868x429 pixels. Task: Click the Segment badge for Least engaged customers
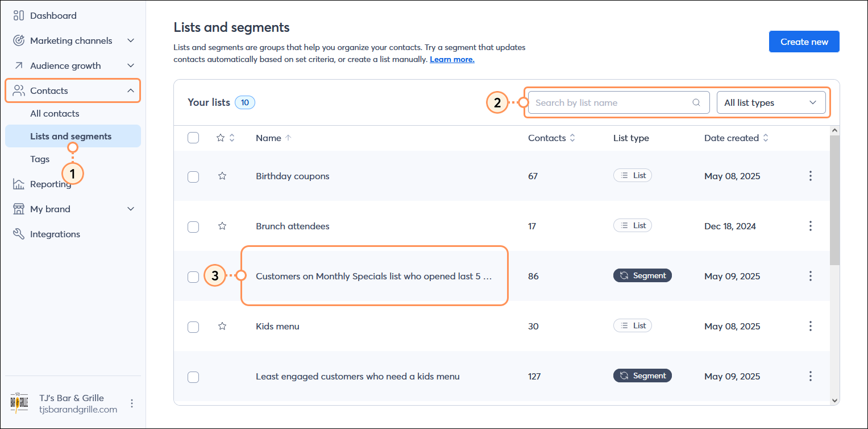[643, 376]
